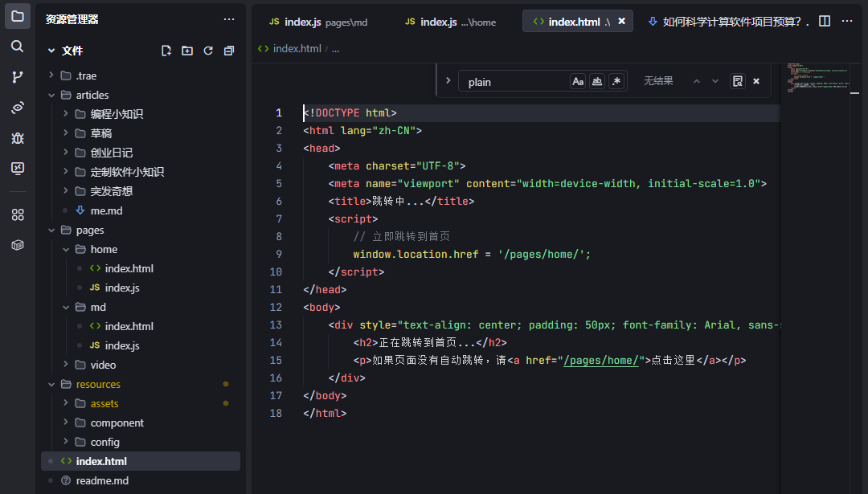
Task: Collapse the resources folder
Action: (x=51, y=385)
